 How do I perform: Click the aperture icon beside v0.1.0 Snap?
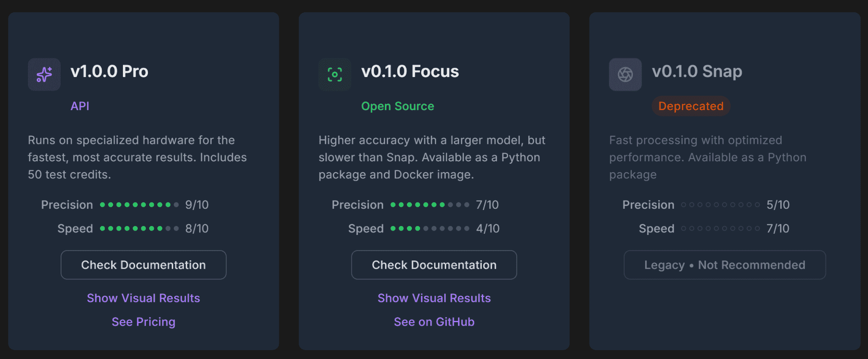[625, 75]
